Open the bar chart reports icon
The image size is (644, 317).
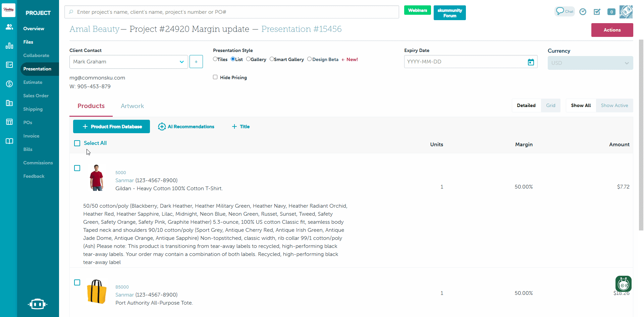(x=9, y=46)
